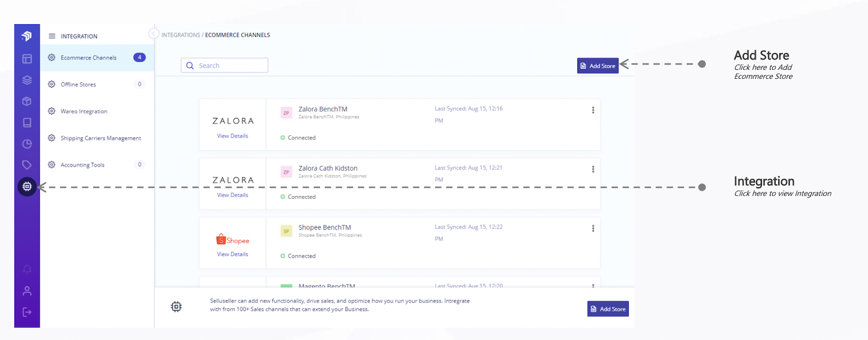
Task: Open the book icon in sidebar
Action: coord(27,122)
